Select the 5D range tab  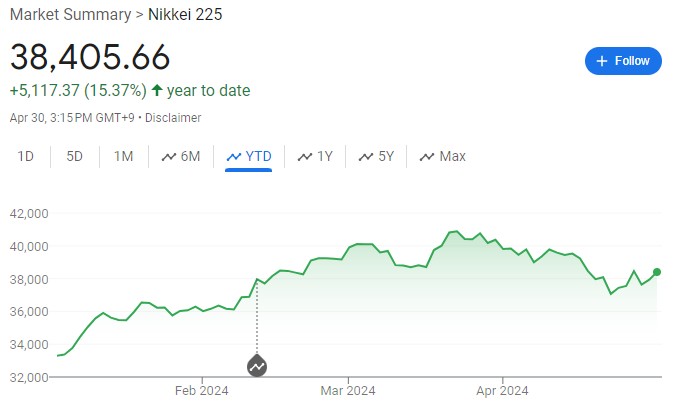75,156
